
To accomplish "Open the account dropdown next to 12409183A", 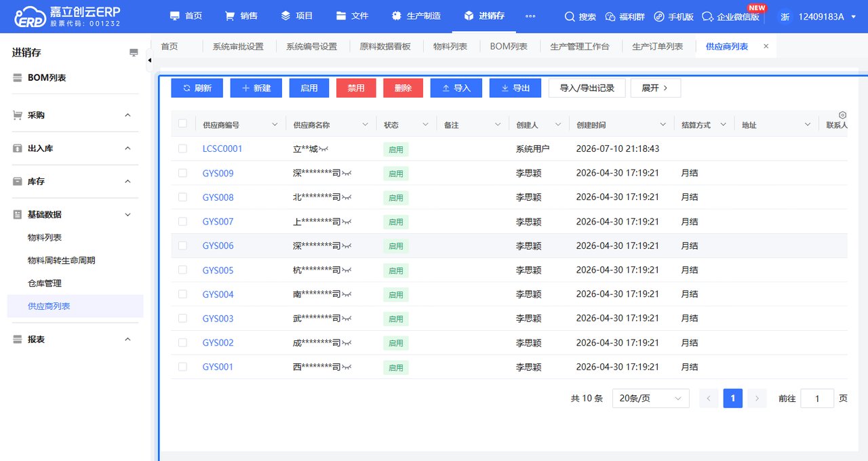I will click(853, 16).
